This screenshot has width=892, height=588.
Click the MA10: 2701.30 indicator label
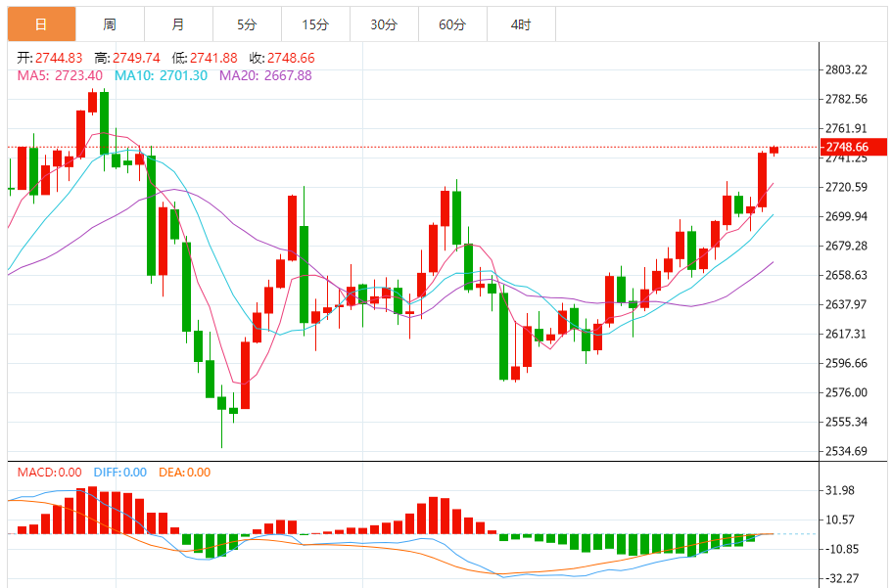click(161, 75)
